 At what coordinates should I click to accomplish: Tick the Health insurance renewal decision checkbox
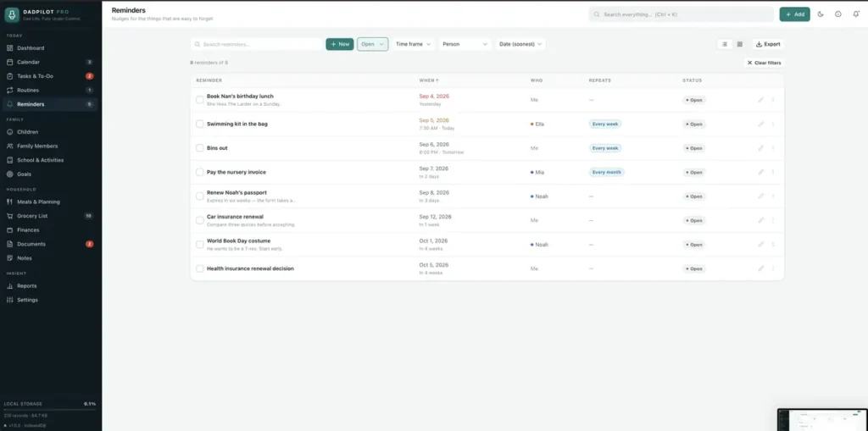(200, 268)
